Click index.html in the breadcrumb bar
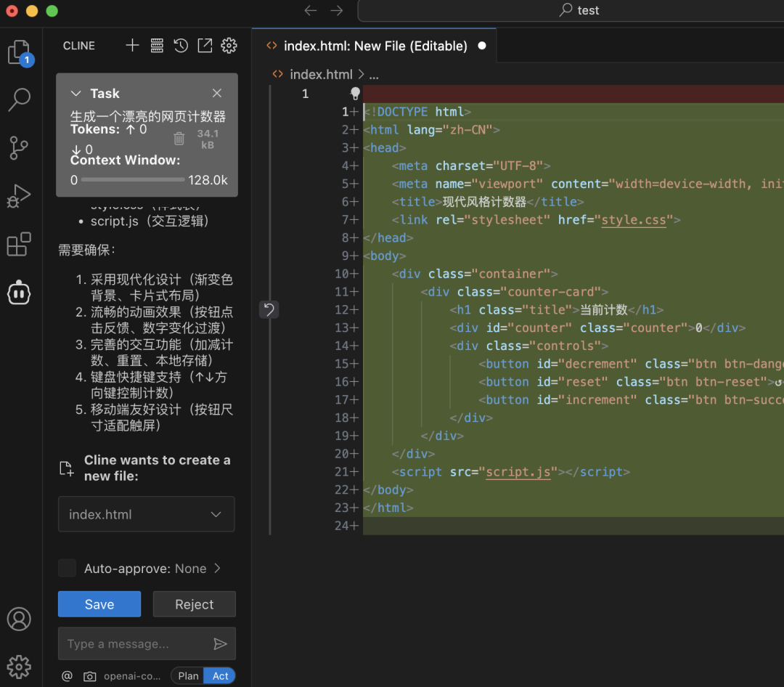 coord(322,73)
